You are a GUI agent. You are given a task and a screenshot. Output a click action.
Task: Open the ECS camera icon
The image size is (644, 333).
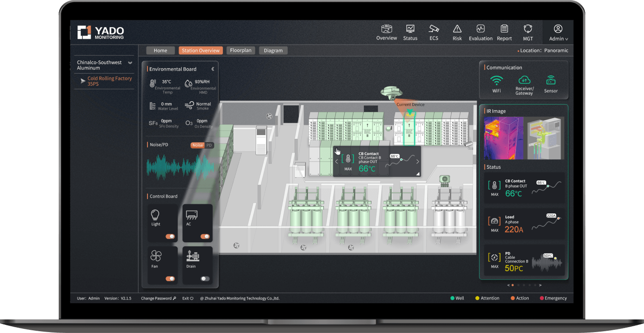coord(433,29)
